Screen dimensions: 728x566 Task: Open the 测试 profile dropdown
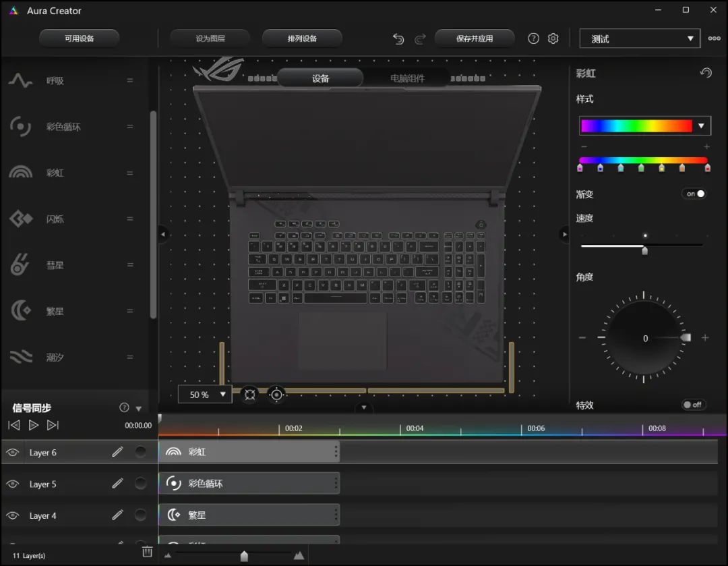(640, 38)
